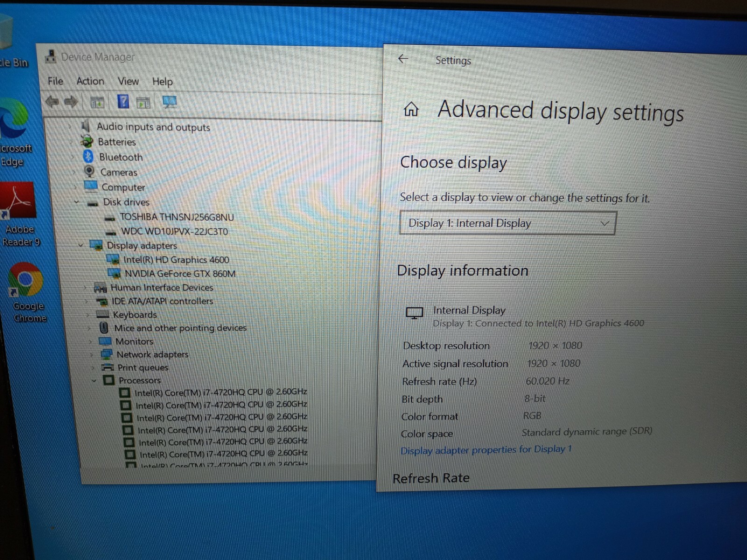Expand IDE ATA/ATAPI controllers node

tap(86, 301)
